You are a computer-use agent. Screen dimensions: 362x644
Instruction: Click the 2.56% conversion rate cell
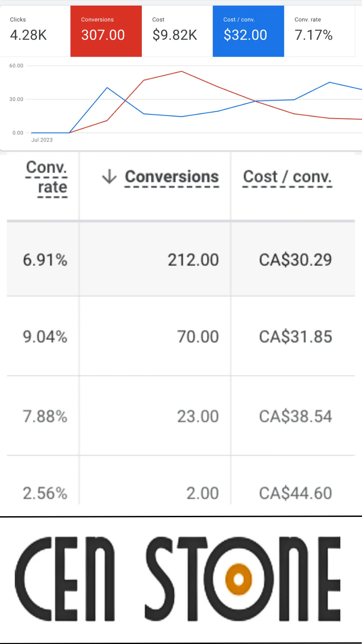pos(45,493)
